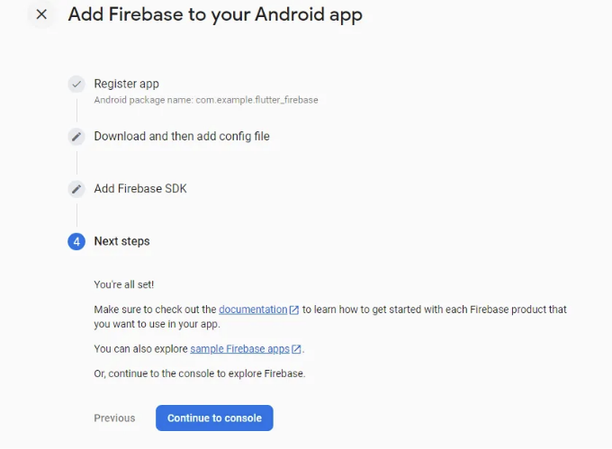The width and height of the screenshot is (612, 449).
Task: Select the blue step 4 circle
Action: point(76,242)
